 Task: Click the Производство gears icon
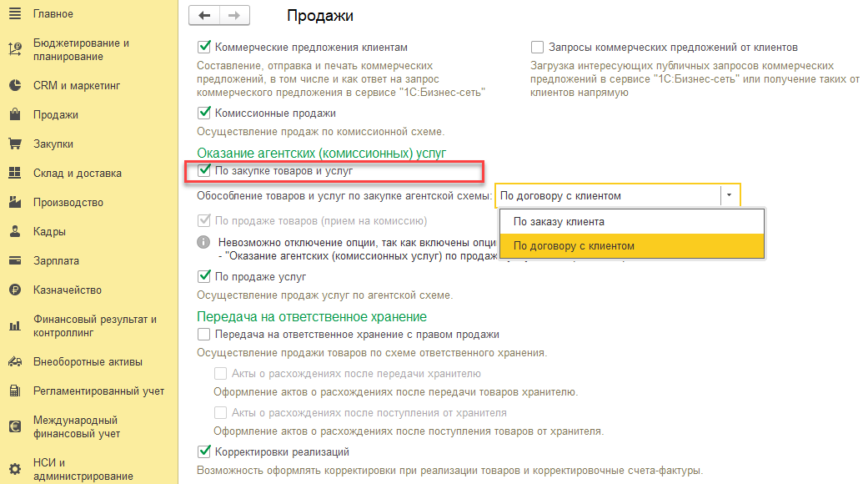[x=14, y=201]
